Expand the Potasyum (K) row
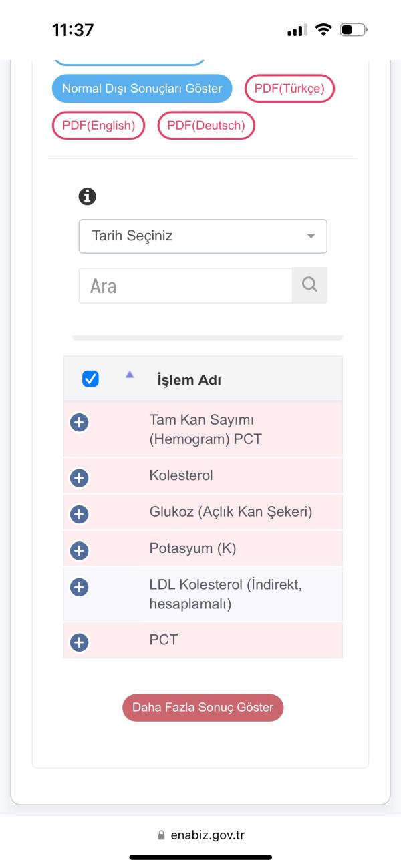Screen dimensions: 401x868 coord(79,550)
